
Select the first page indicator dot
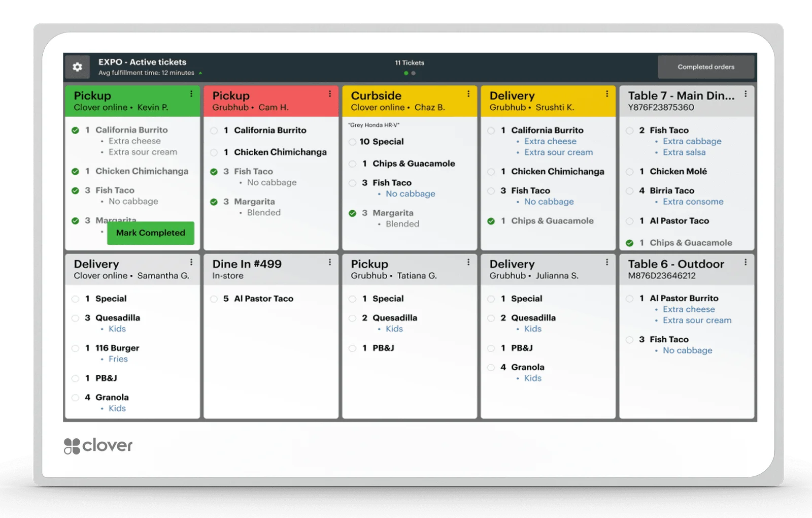[406, 73]
